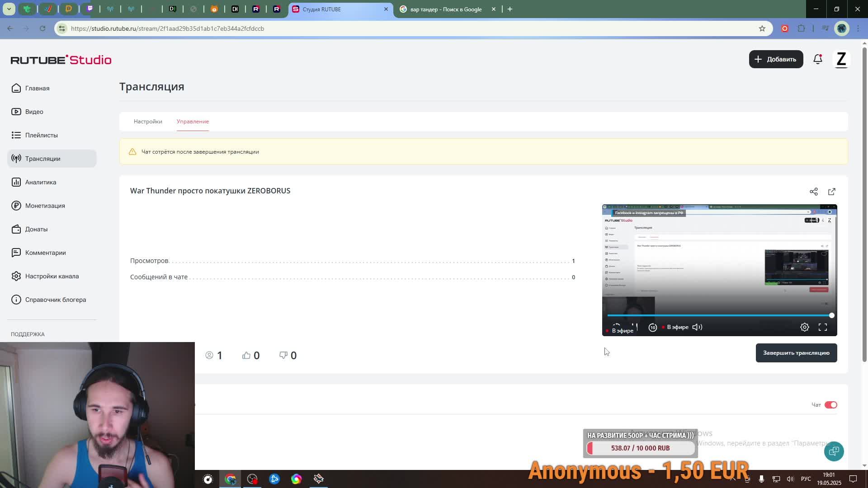Screen dimensions: 868x488
Task: Switch to the Twitch pinned tab
Action: click(x=90, y=9)
